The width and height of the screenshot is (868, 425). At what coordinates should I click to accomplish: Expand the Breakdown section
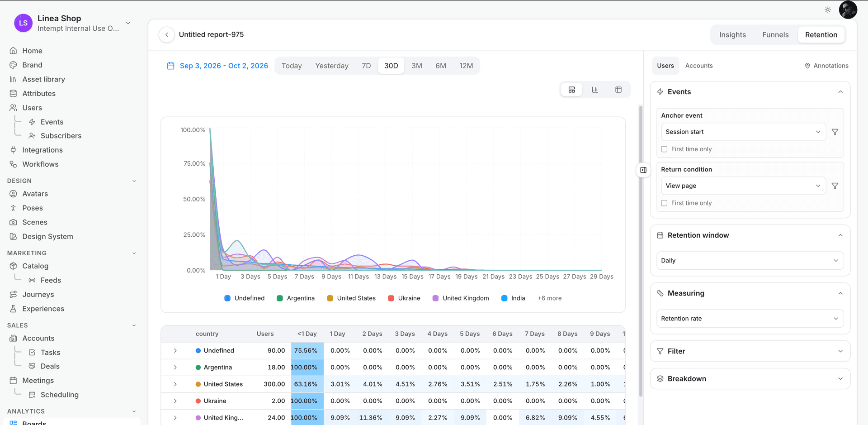[x=750, y=379]
